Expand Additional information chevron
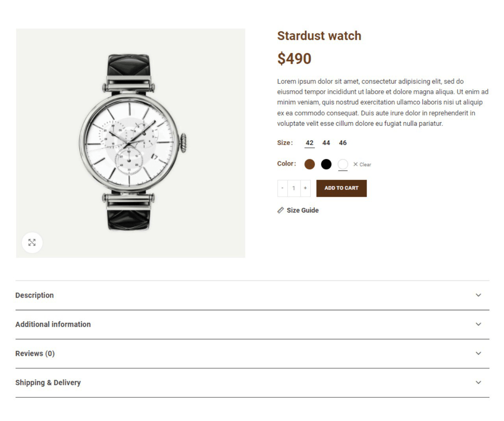The image size is (504, 421). (x=478, y=324)
